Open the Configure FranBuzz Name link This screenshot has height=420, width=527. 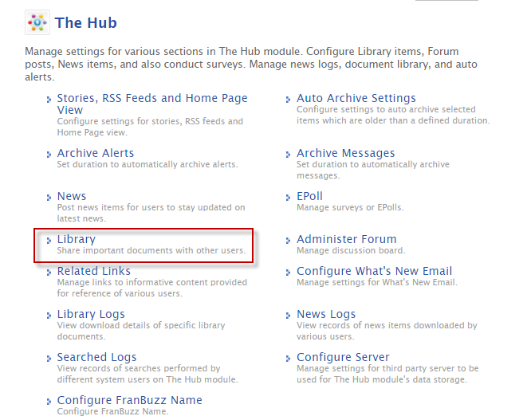129,400
